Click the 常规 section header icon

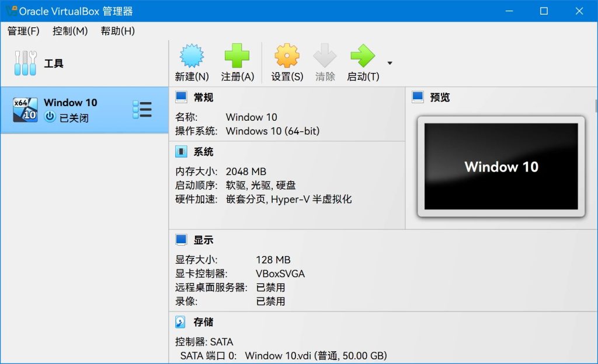(182, 97)
